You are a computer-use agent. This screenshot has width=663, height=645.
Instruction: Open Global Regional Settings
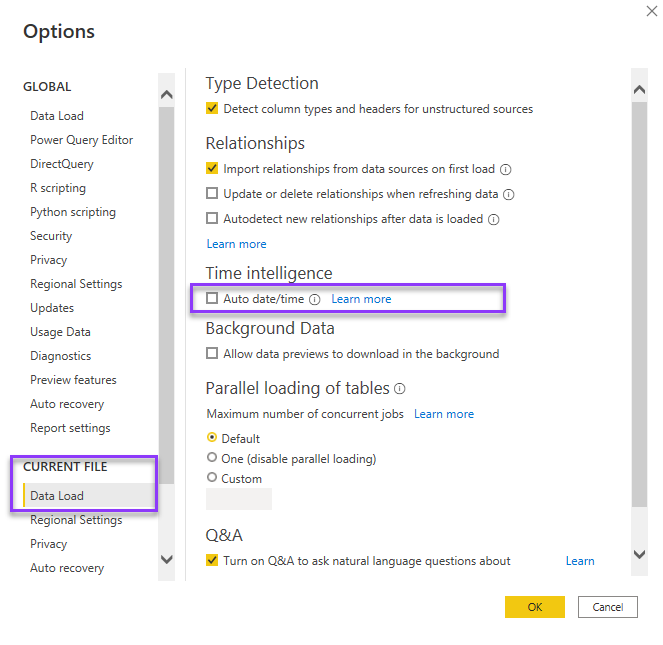click(76, 284)
